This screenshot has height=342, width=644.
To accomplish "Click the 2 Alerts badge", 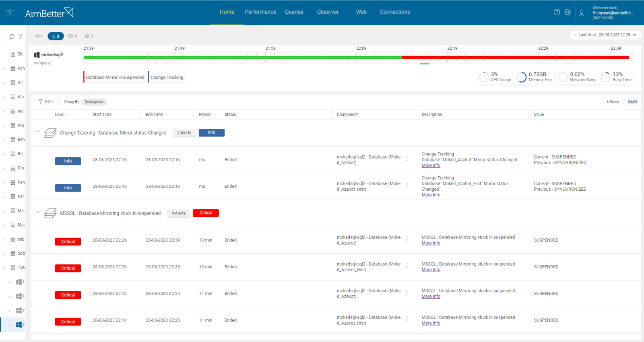I will coord(184,133).
